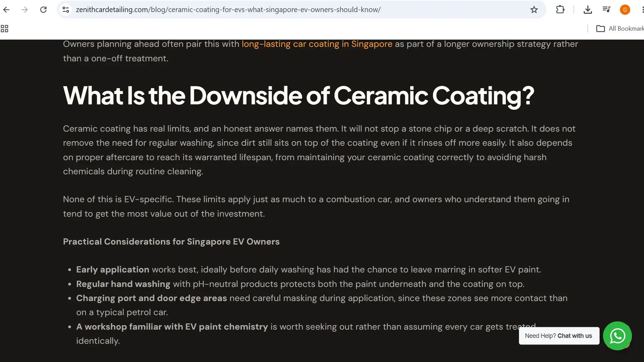Screen dimensions: 644x362
Task: Click the 'Need Help? Chat with us' bubble
Action: coord(559,336)
